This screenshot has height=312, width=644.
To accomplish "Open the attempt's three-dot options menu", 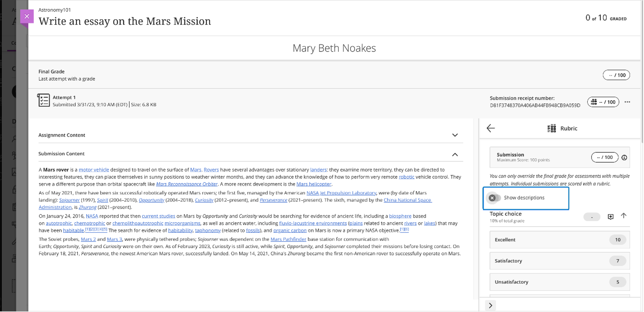I will (x=627, y=102).
